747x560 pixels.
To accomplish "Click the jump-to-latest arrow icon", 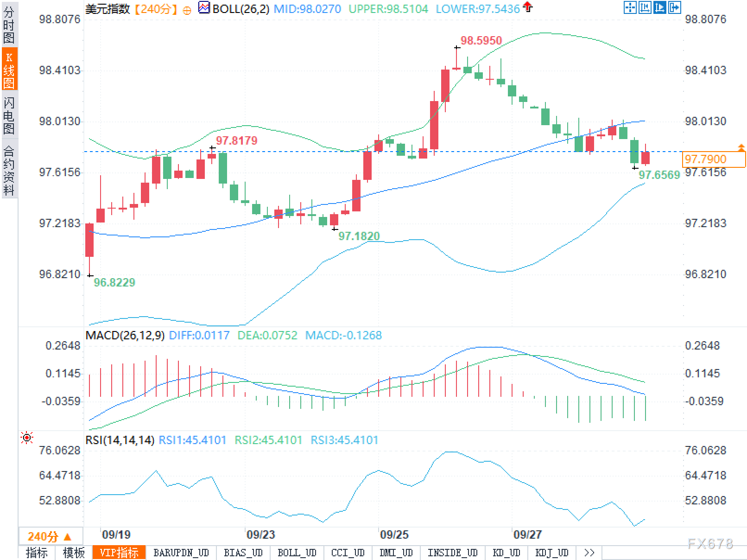I will point(674,7).
